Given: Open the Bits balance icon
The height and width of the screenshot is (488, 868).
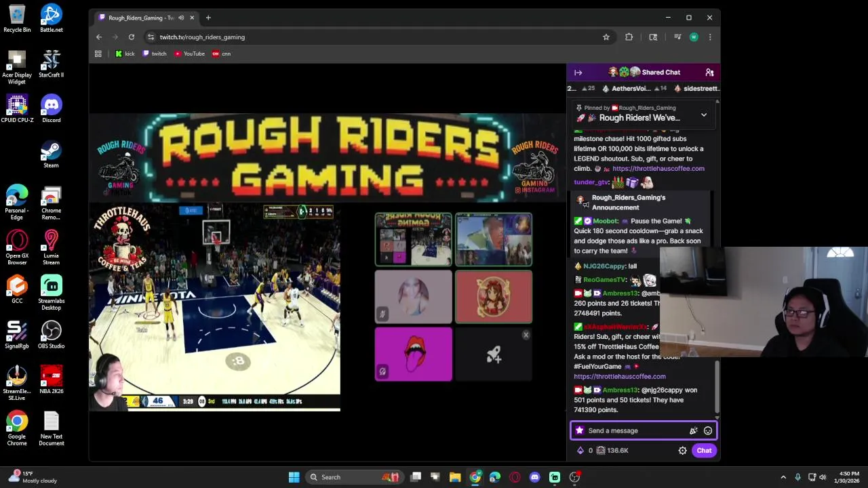Looking at the screenshot, I should (x=580, y=450).
